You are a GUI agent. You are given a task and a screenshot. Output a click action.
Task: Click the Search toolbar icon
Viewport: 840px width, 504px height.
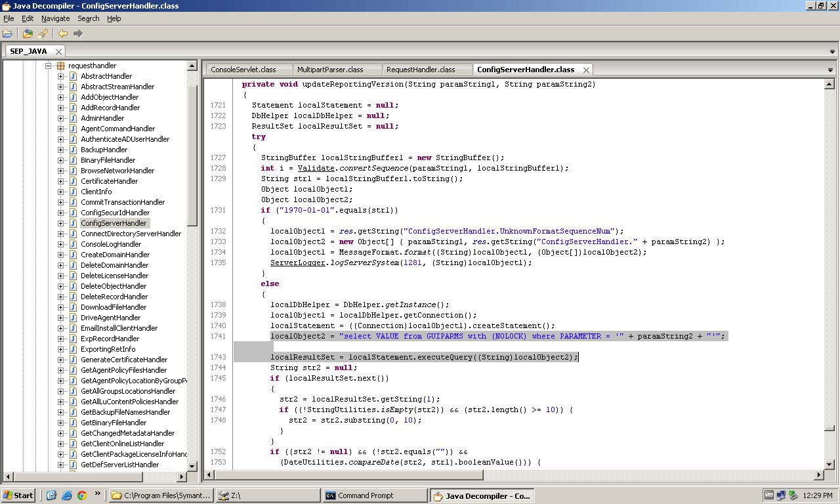43,33
